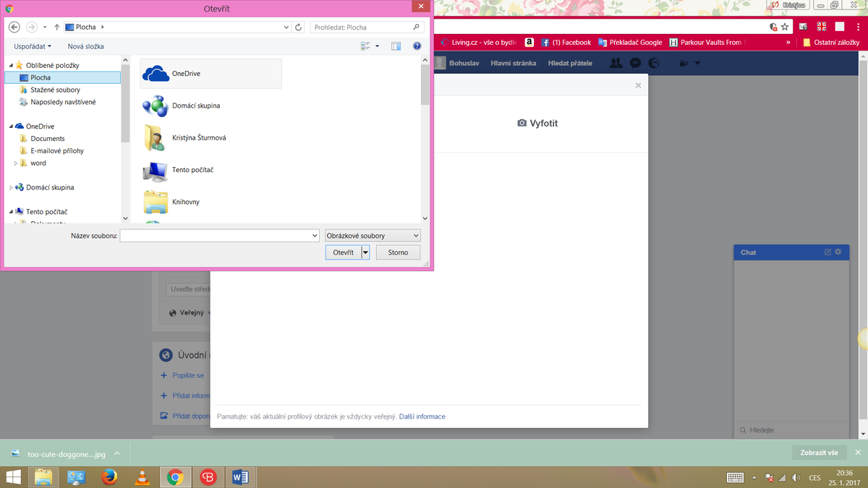Click Zobrazit vše in the downloads bar
The width and height of the screenshot is (868, 488).
point(819,453)
